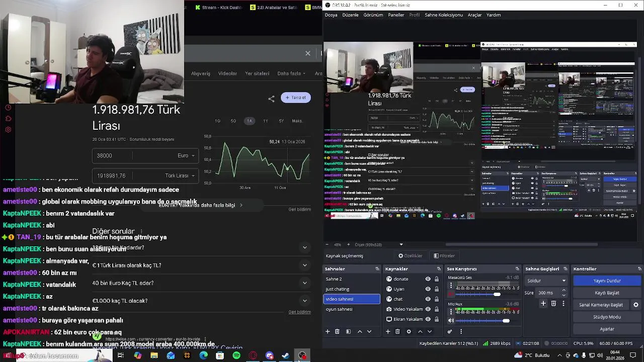644x362 pixels.
Task: Open the Filtreler button above the docks
Action: (x=444, y=256)
